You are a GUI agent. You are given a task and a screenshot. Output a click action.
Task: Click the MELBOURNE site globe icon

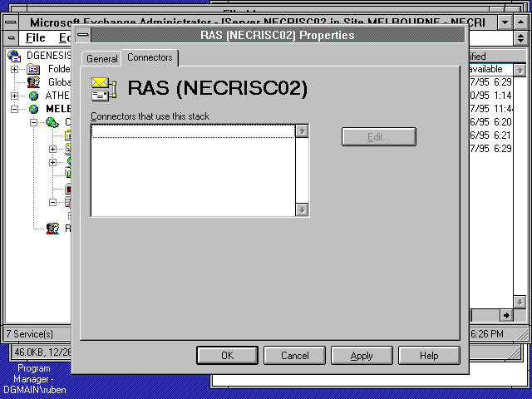(33, 109)
